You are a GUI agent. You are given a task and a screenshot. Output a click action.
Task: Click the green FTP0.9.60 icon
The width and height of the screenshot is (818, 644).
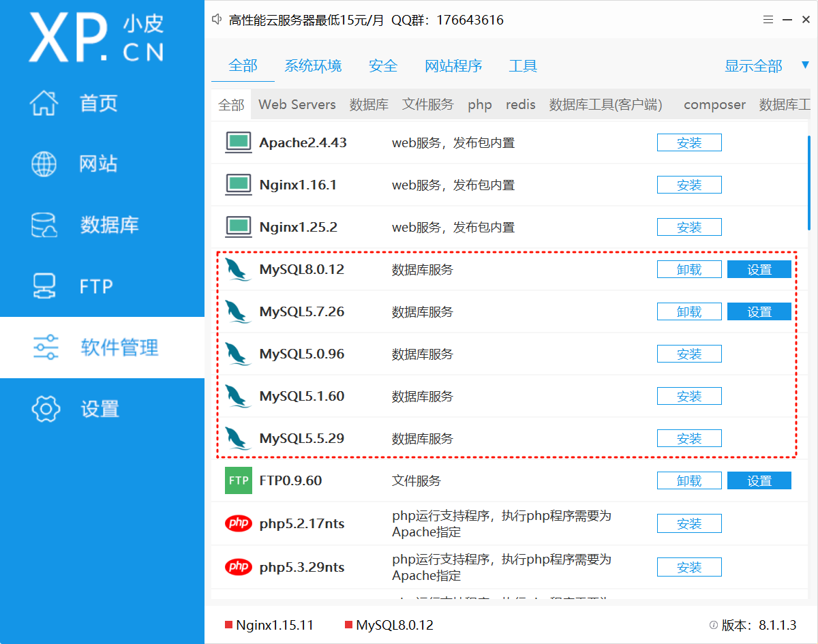239,480
